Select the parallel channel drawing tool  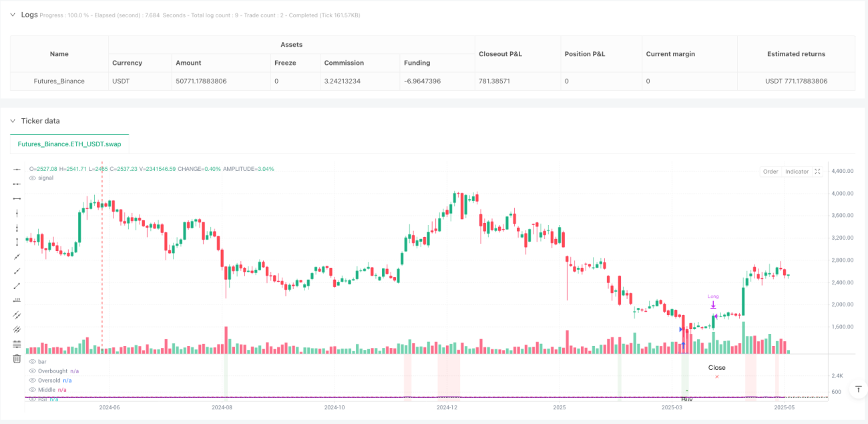coord(17,315)
